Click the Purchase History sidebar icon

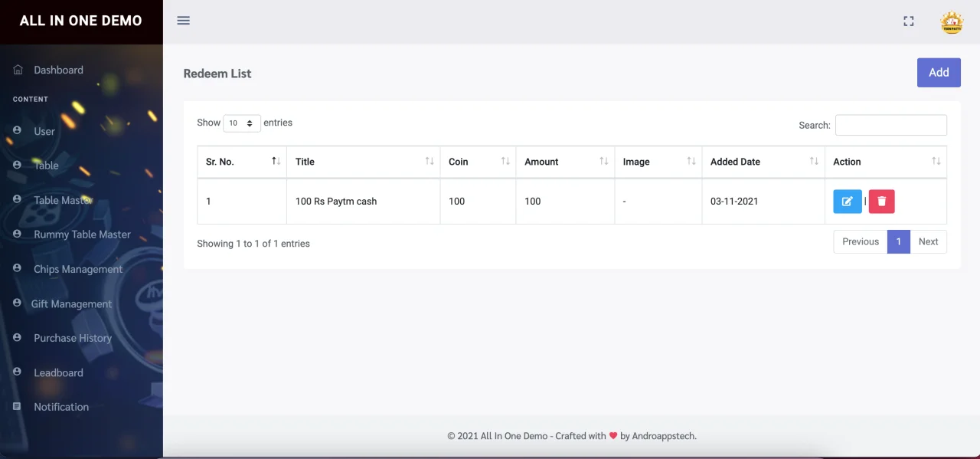click(x=17, y=338)
